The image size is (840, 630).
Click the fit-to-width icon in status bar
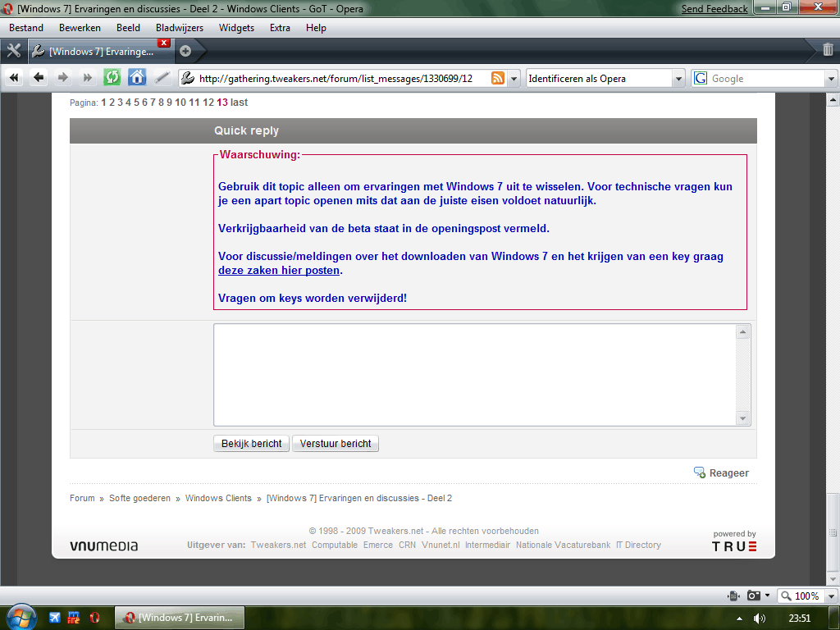[733, 596]
